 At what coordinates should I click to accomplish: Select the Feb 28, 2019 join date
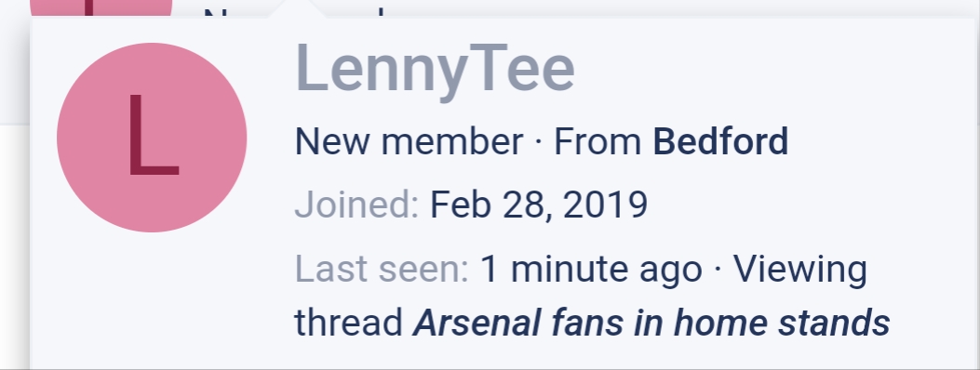[538, 205]
